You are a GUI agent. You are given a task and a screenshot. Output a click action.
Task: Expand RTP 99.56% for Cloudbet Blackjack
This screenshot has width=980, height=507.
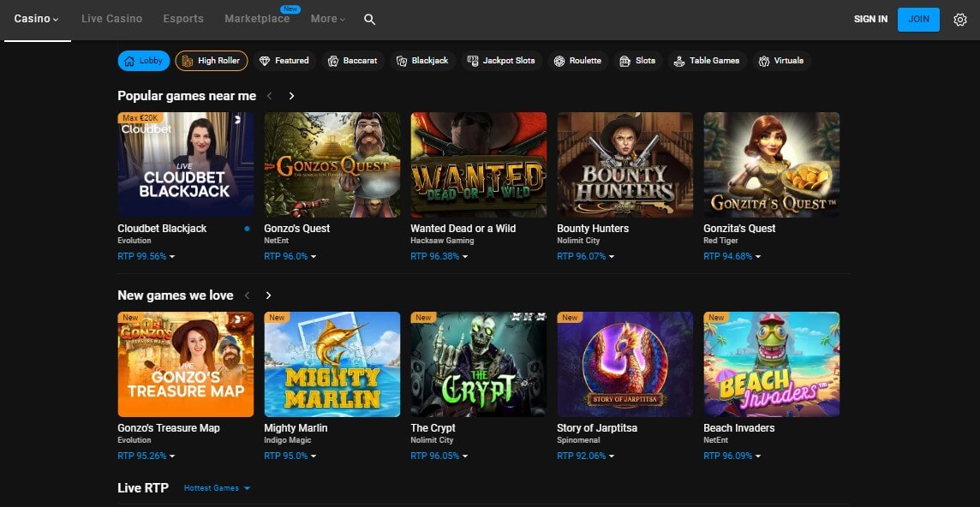click(x=146, y=256)
